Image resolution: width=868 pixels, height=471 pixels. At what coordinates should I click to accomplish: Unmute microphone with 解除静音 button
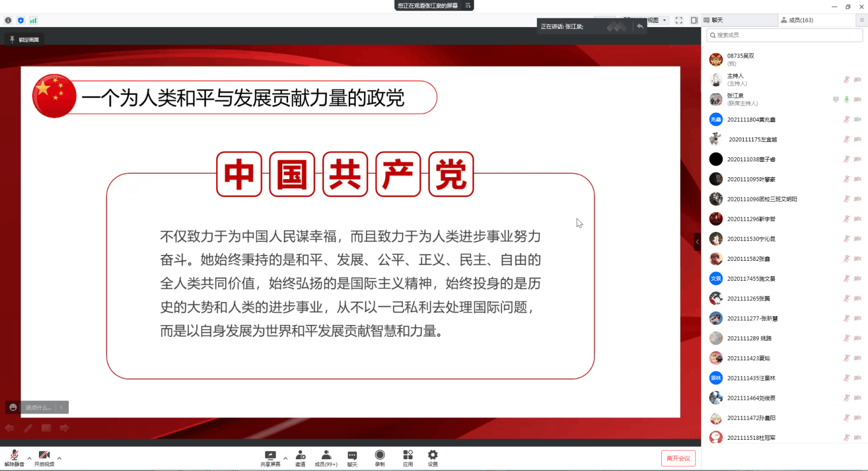14,458
